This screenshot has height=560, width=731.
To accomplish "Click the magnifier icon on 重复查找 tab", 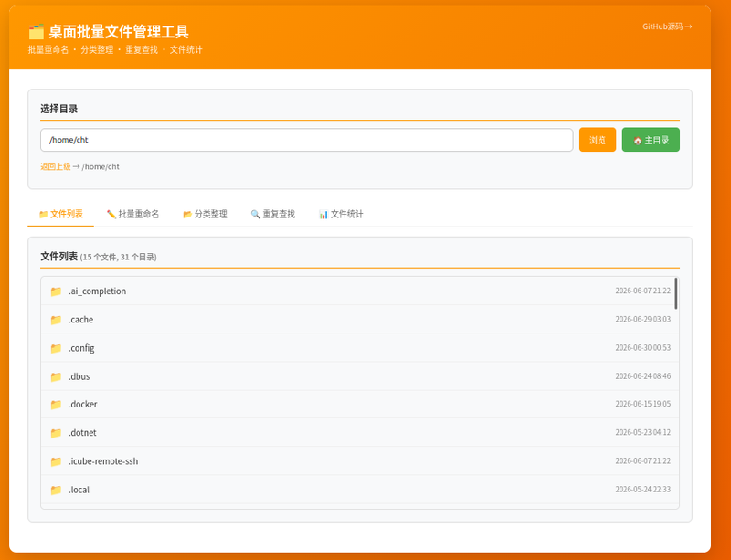I will tap(255, 214).
